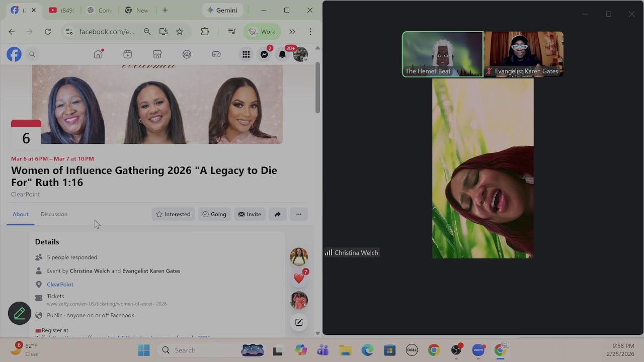Screen dimensions: 644x362
Task: Click the event cover photo
Action: click(157, 105)
